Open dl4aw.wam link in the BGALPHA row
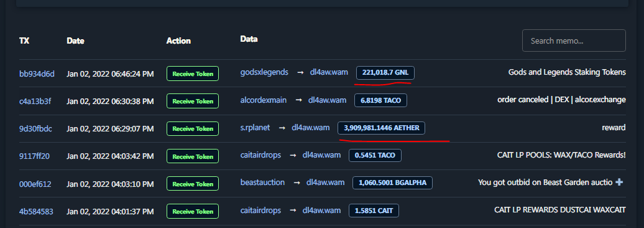This screenshot has height=228, width=644. pos(325,183)
